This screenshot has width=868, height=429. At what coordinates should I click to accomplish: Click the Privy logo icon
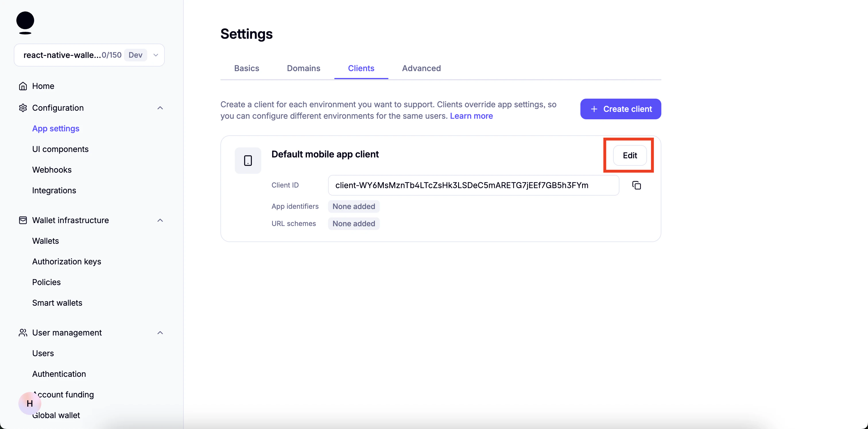[x=25, y=23]
